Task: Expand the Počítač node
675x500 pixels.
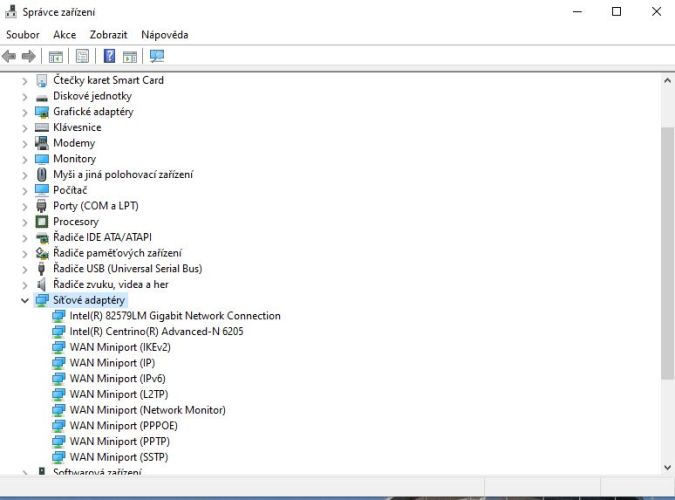Action: (25, 191)
